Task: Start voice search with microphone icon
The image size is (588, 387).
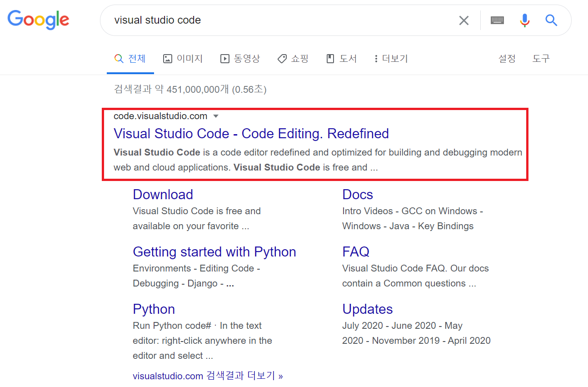Action: pos(525,20)
